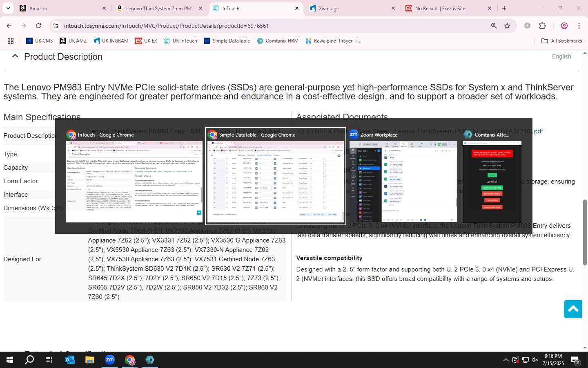The height and width of the screenshot is (368, 588).
Task: Open the UK EX bookmark
Action: 146,41
